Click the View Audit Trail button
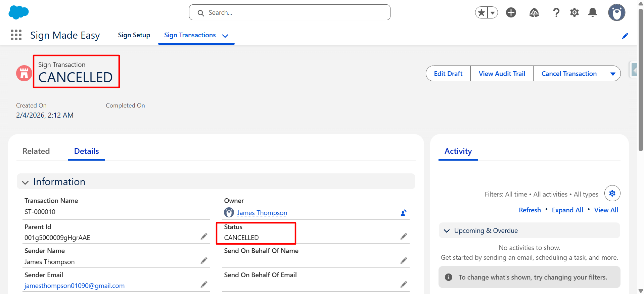The image size is (644, 294). 502,74
